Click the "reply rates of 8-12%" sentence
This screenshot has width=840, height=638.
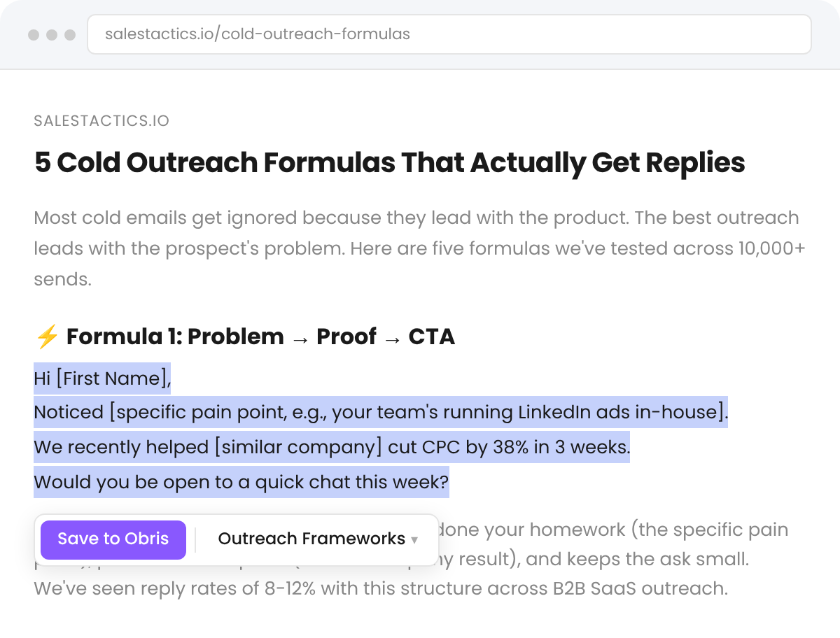(381, 588)
